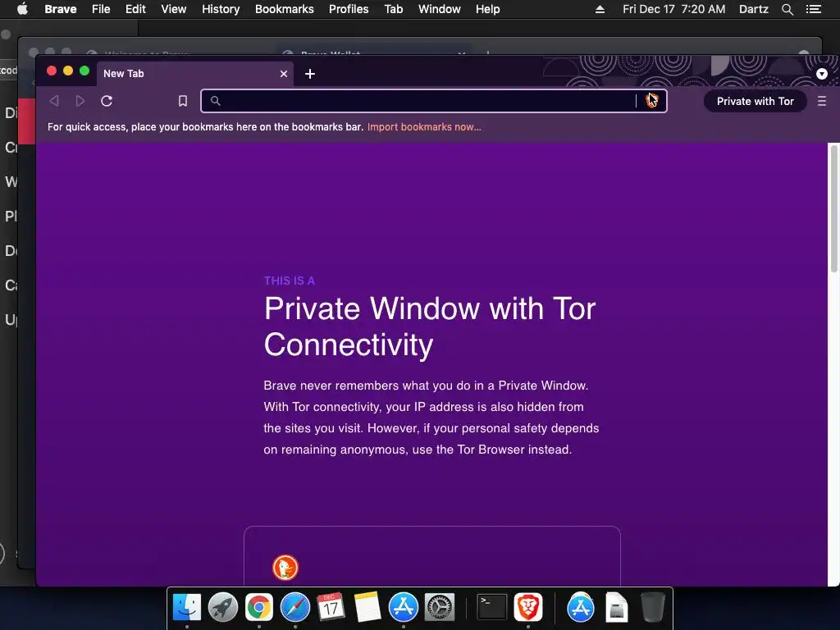The image size is (840, 630).
Task: Open Brave browser from the Dock
Action: (528, 607)
